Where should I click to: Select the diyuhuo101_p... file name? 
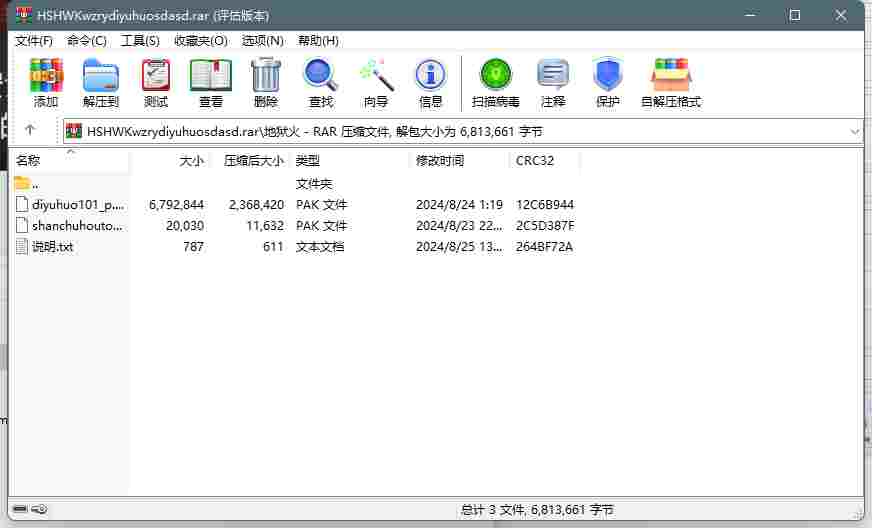(x=78, y=205)
